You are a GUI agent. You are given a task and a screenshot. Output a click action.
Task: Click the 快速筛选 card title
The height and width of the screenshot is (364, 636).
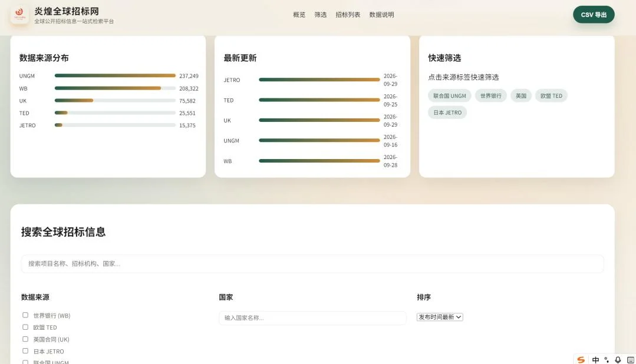tap(444, 58)
